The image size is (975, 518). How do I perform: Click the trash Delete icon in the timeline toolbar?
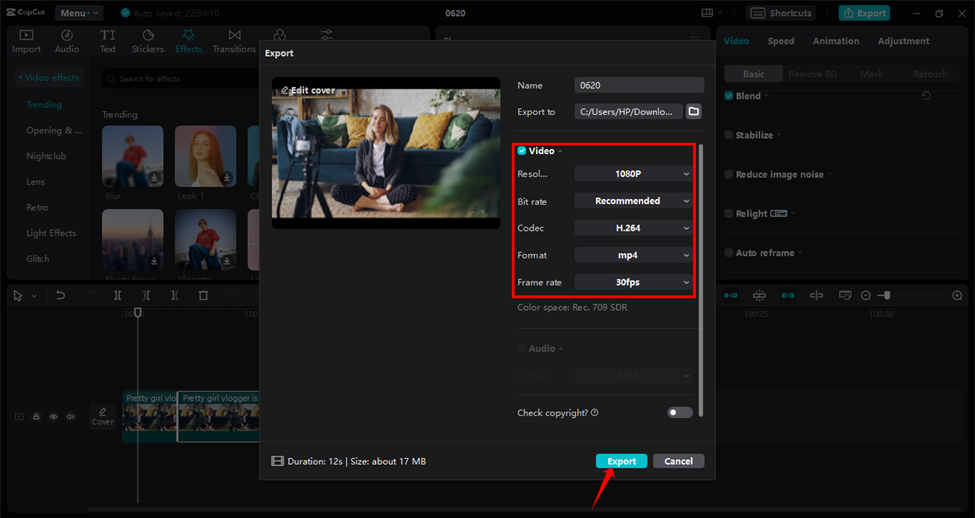tap(203, 296)
